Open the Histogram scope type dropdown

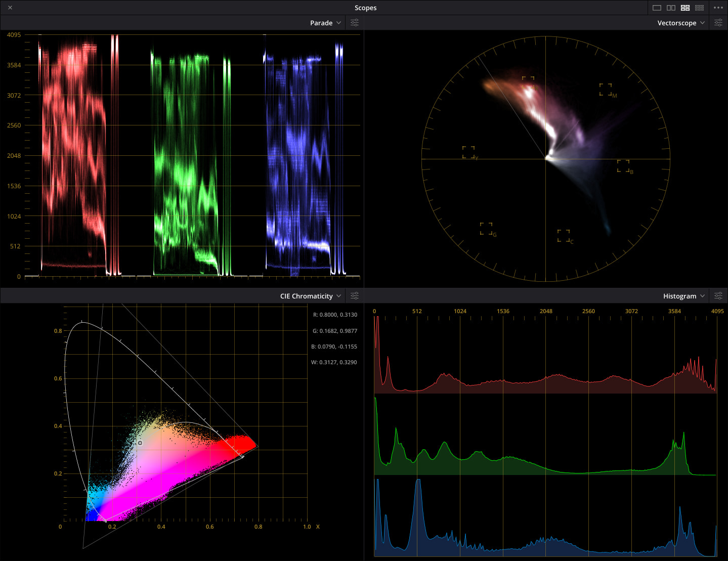click(683, 296)
